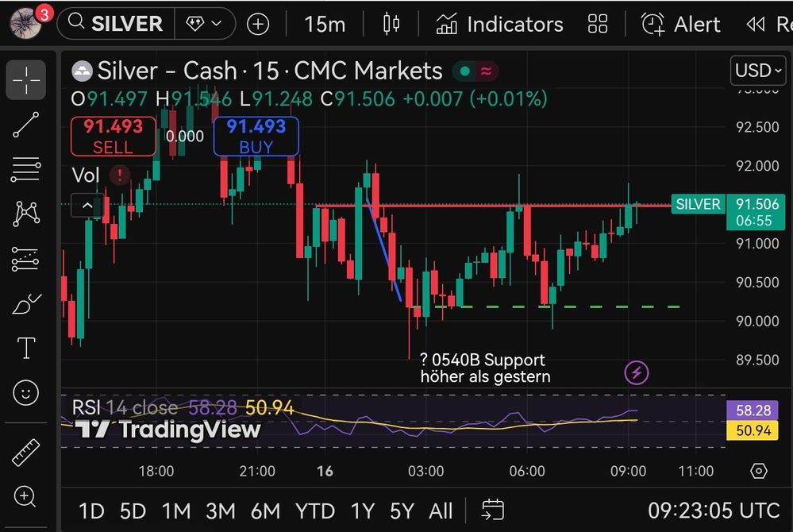Image resolution: width=793 pixels, height=532 pixels.
Task: Select the red horizontal resistance line
Action: 493,206
